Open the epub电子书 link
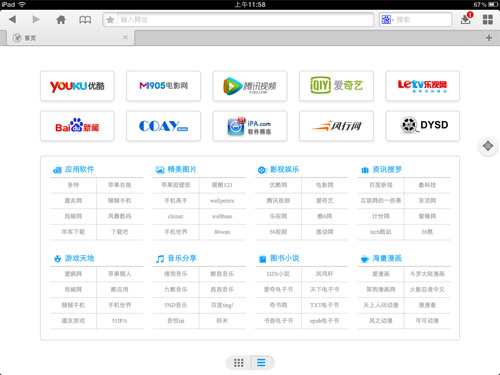 click(325, 321)
